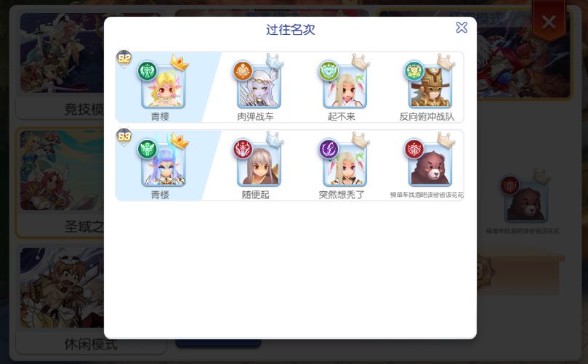Open the 起不来 team avatar
588x364 pixels.
coord(345,87)
